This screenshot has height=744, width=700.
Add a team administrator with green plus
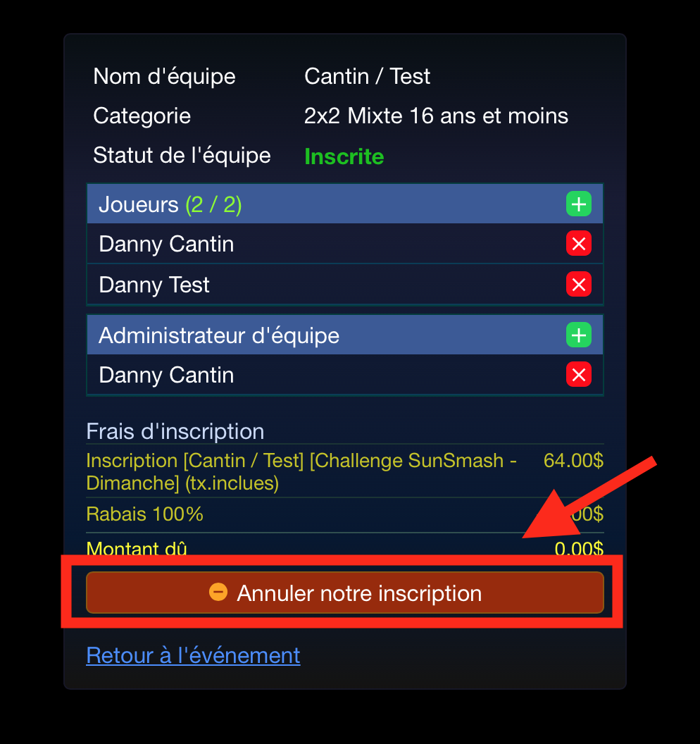(579, 335)
